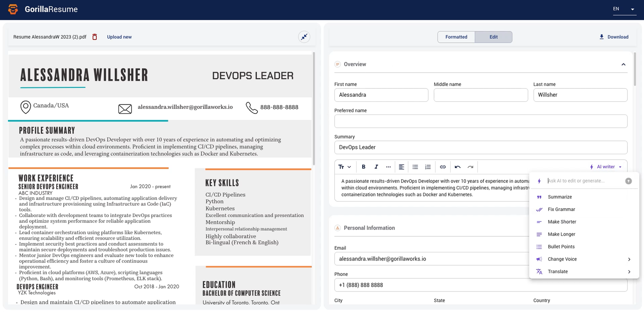The height and width of the screenshot is (312, 644).
Task: Click the red trash delete resume icon
Action: [95, 37]
